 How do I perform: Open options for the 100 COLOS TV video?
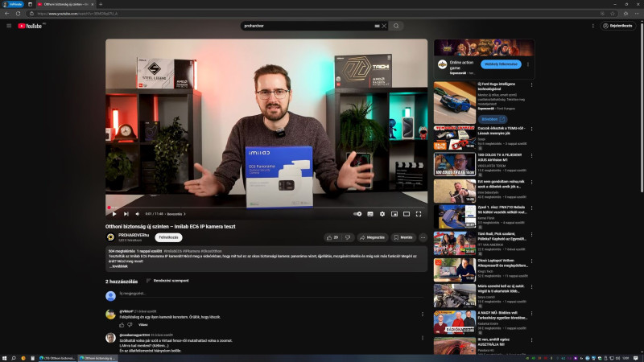tap(531, 155)
